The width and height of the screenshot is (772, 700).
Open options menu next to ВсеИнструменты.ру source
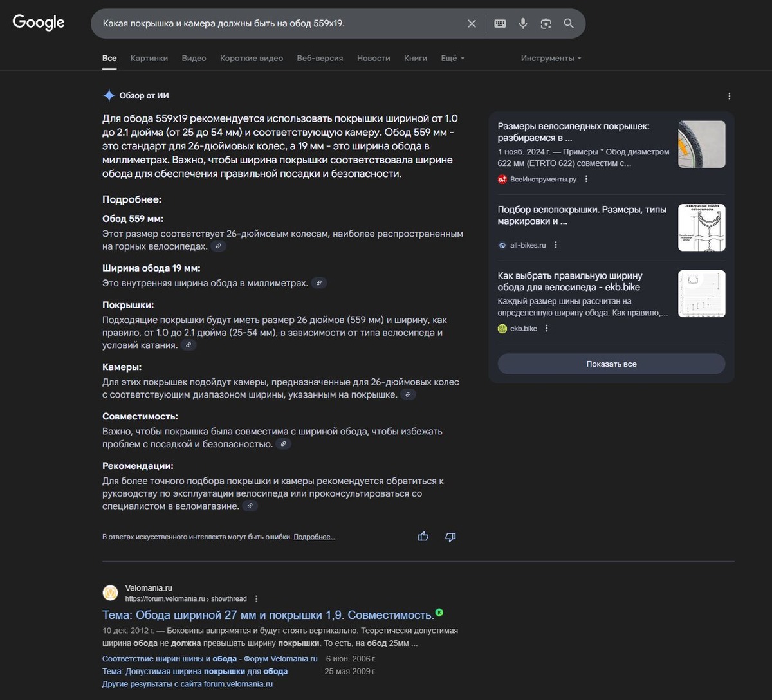click(586, 180)
